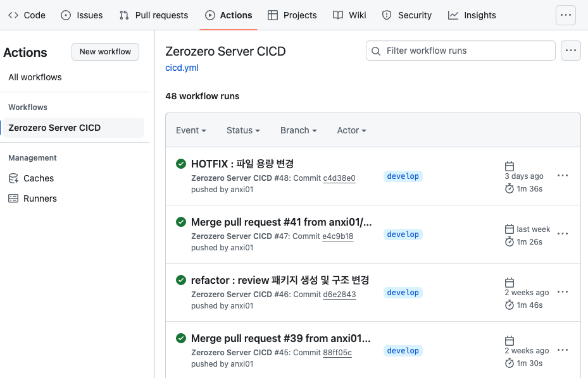This screenshot has width=588, height=378.
Task: Click 'pushed by anxi01' under run #48
Action: [222, 190]
